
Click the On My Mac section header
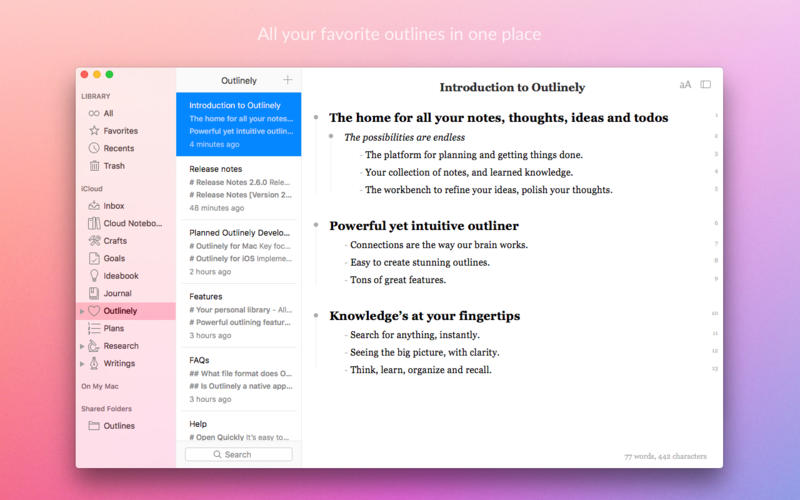click(x=100, y=386)
